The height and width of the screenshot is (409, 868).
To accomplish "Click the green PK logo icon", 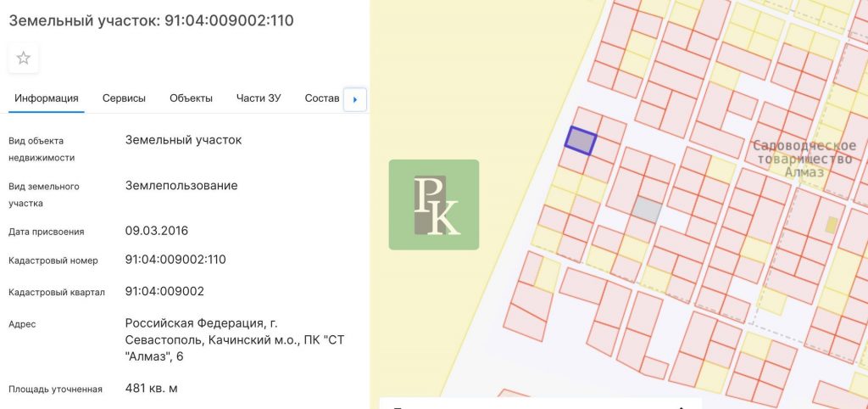I will pos(433,204).
